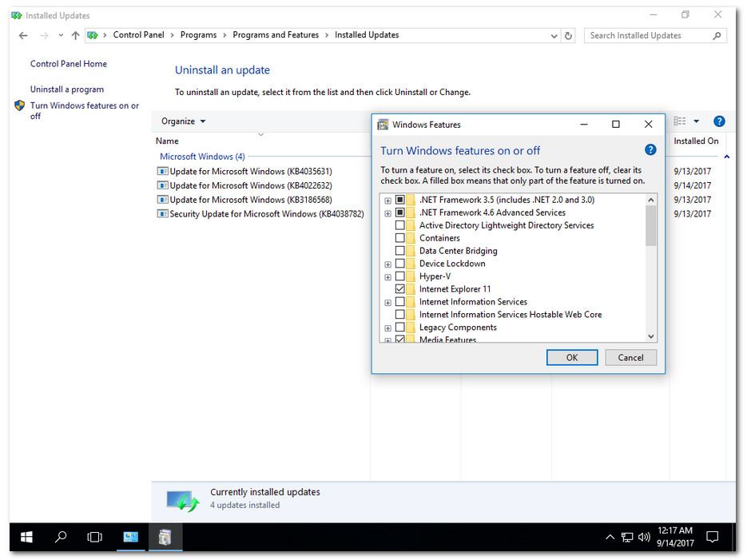Click the help icon in Installed Updates toolbar
Screen dimensions: 747x560
(719, 121)
